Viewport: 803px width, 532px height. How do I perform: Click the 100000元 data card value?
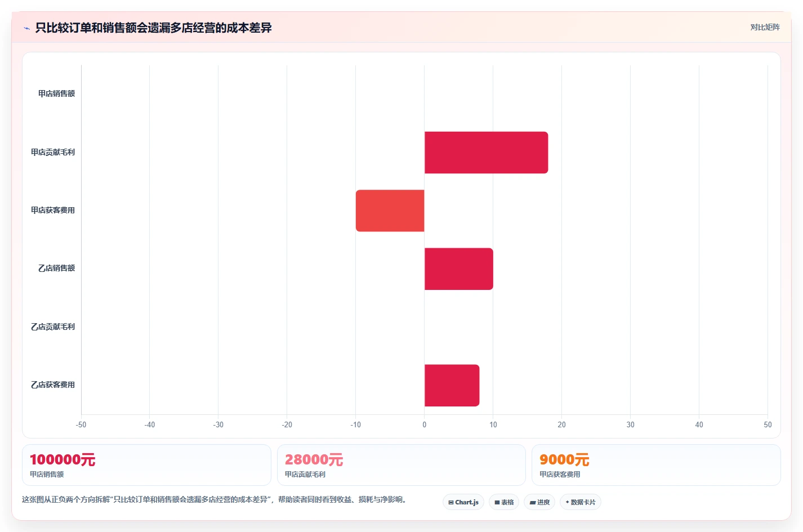63,460
